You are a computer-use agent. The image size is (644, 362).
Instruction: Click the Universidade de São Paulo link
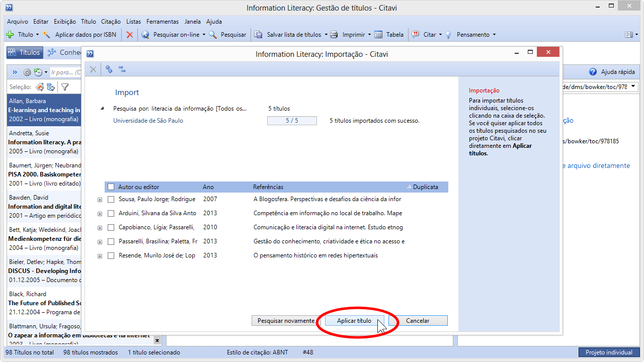tap(148, 121)
